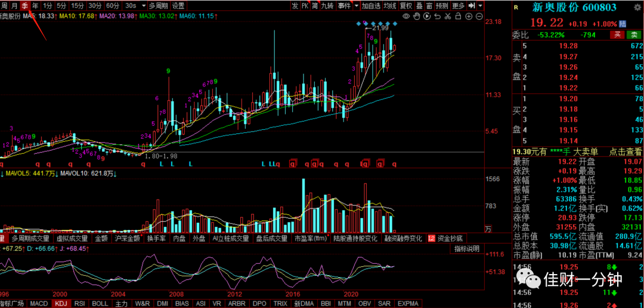Click the green 卖 sell button
Viewport: 644px width, 308px height.
[633, 35]
